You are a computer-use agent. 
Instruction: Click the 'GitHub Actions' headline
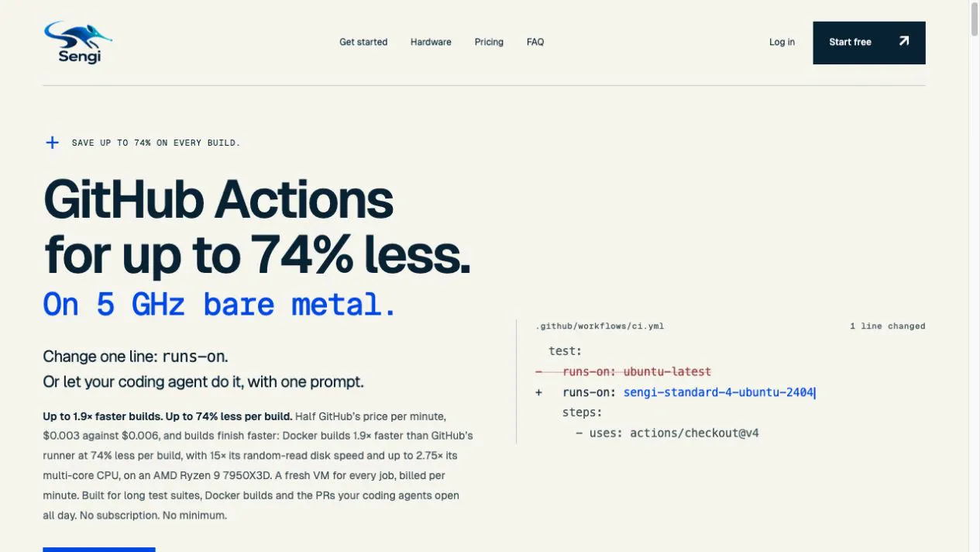tap(218, 199)
